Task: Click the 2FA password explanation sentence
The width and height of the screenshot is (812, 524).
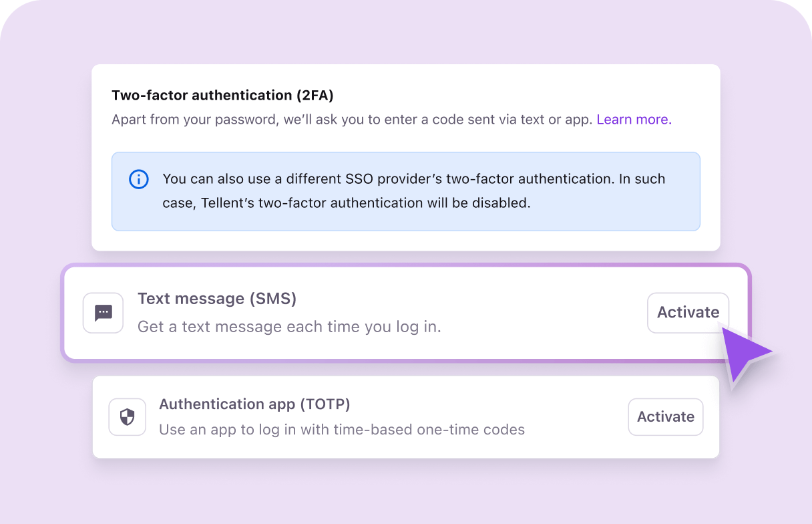Action: click(352, 119)
